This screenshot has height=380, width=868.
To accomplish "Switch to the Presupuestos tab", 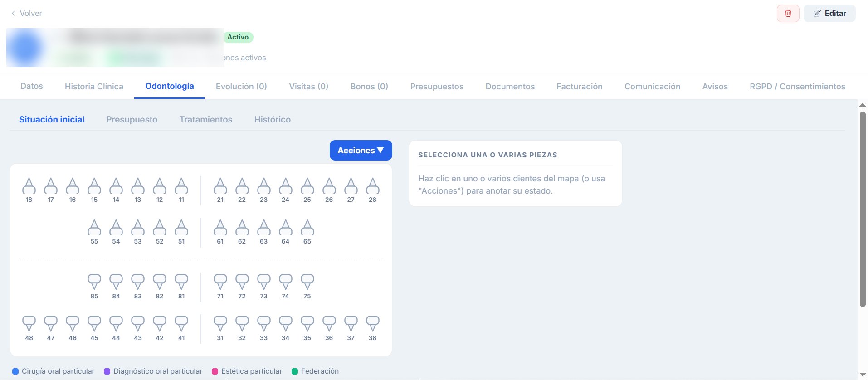I will click(x=437, y=86).
